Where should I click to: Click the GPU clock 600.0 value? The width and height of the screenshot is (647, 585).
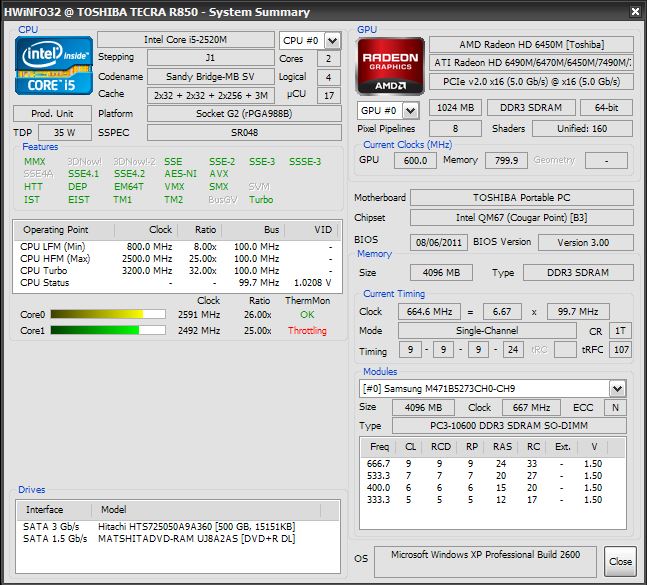(x=415, y=160)
